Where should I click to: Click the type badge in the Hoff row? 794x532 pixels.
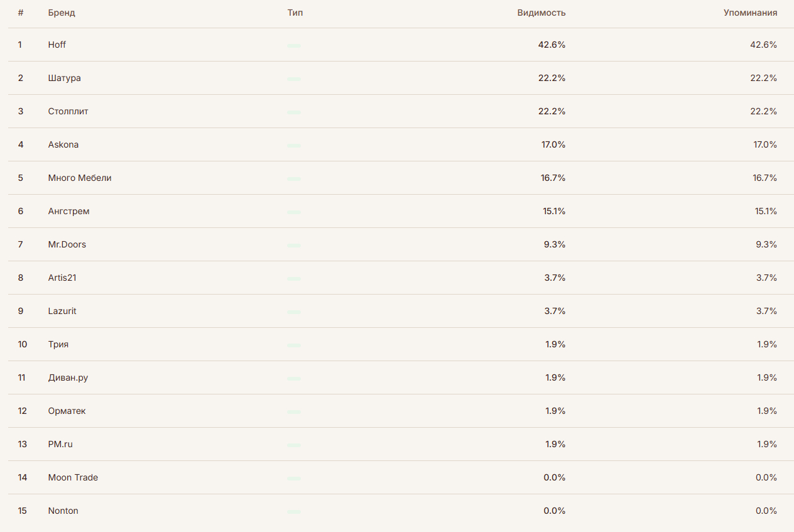click(294, 46)
